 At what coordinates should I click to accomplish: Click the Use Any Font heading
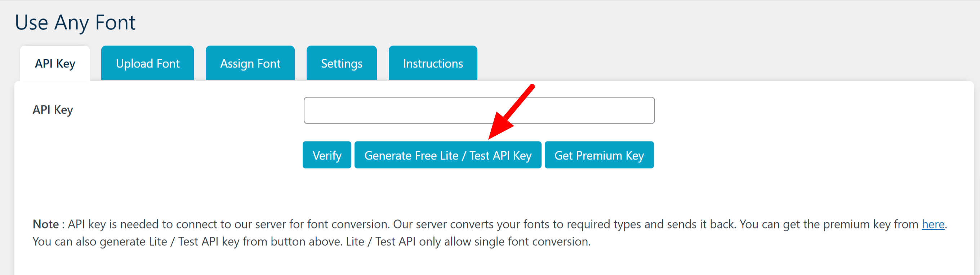[x=75, y=23]
